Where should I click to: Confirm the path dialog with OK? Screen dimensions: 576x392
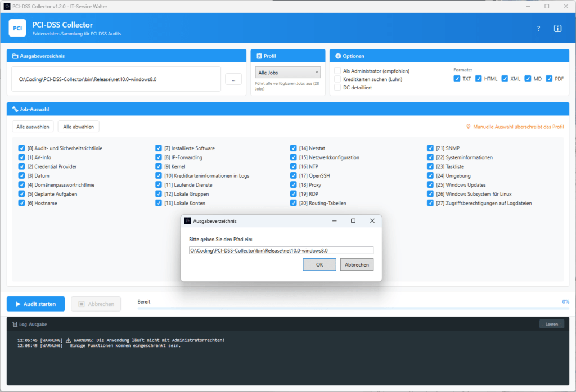(319, 264)
